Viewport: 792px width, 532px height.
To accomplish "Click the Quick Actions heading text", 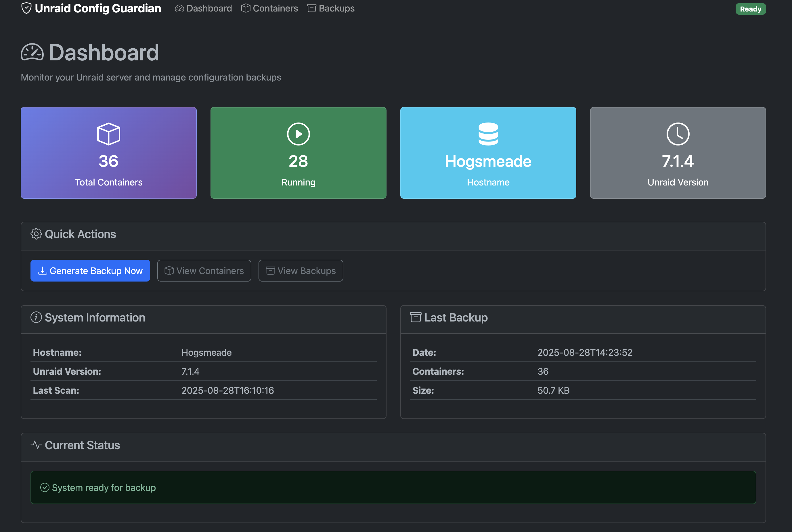I will [x=81, y=234].
